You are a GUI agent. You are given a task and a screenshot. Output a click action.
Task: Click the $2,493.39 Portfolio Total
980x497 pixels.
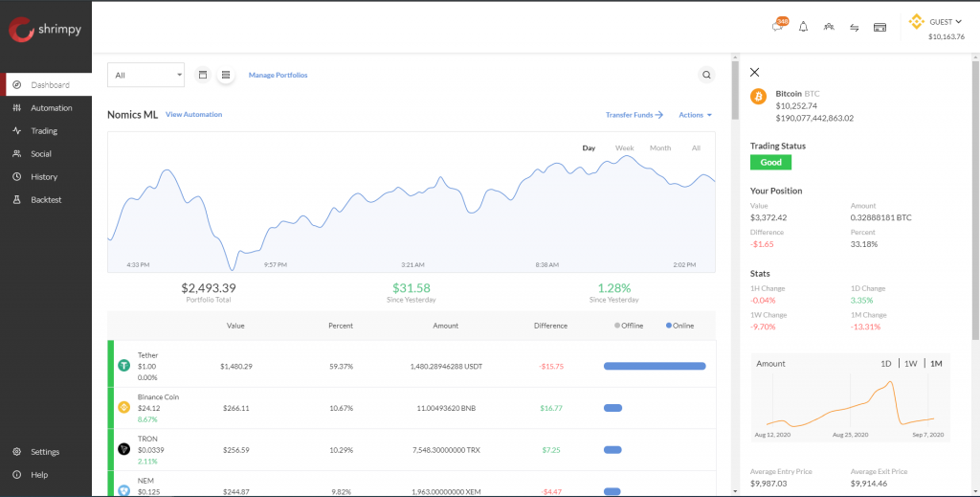(x=209, y=288)
